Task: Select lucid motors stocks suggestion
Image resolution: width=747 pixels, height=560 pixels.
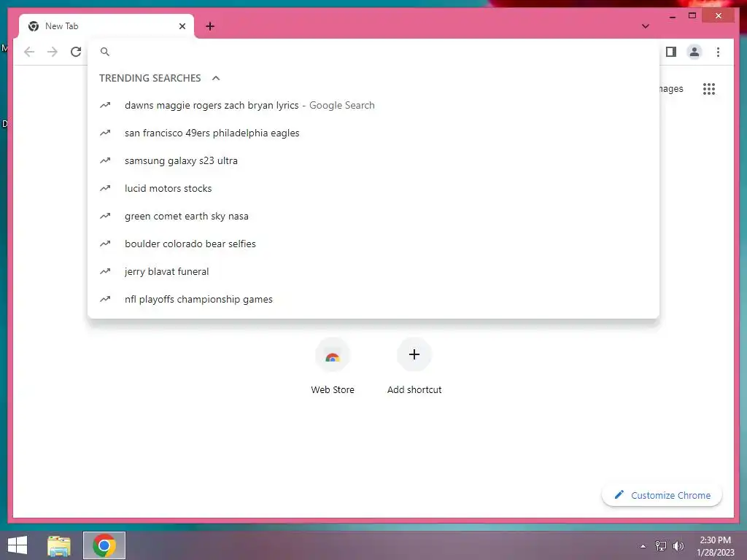Action: pos(373,188)
